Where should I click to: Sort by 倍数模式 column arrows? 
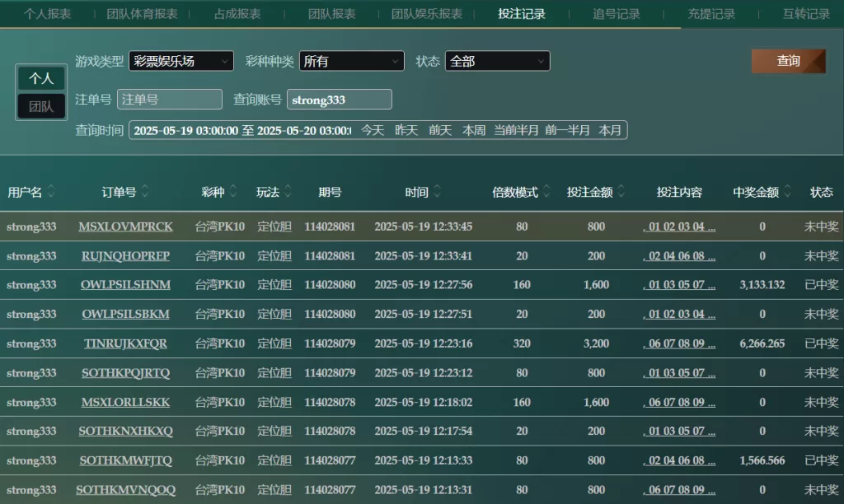(x=547, y=191)
